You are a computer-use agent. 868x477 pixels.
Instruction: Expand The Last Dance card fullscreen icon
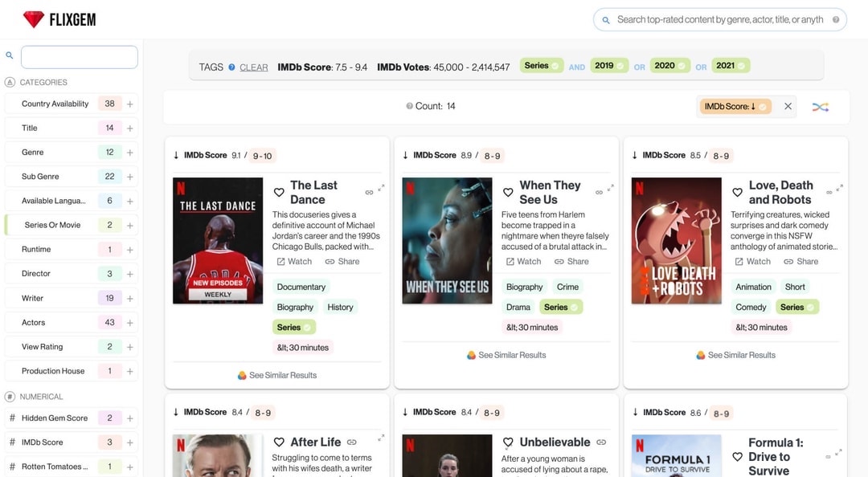coord(382,188)
